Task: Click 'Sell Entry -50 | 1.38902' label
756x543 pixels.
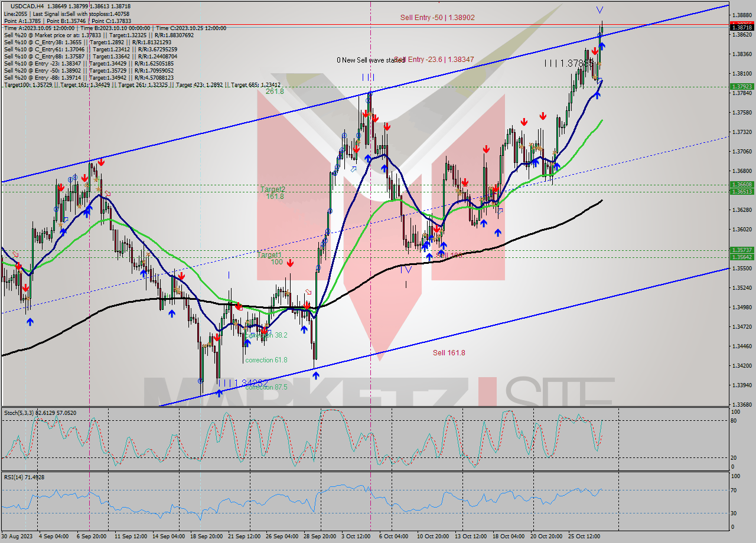Action: tap(438, 18)
